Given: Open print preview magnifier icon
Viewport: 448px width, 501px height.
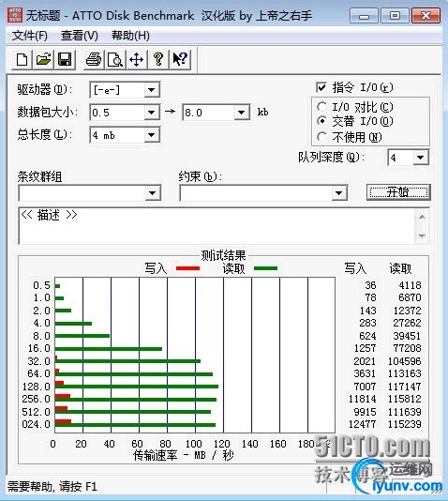Looking at the screenshot, I should (115, 59).
